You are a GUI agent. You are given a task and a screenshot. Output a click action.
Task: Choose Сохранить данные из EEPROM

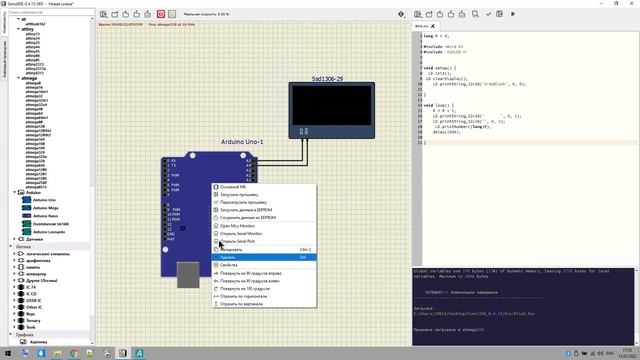[x=264, y=218]
